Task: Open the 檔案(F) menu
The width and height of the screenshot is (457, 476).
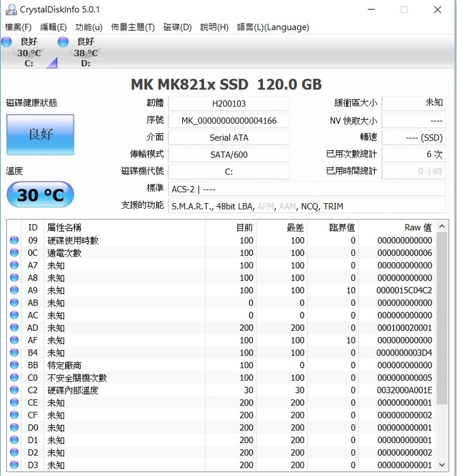Action: pyautogui.click(x=18, y=27)
